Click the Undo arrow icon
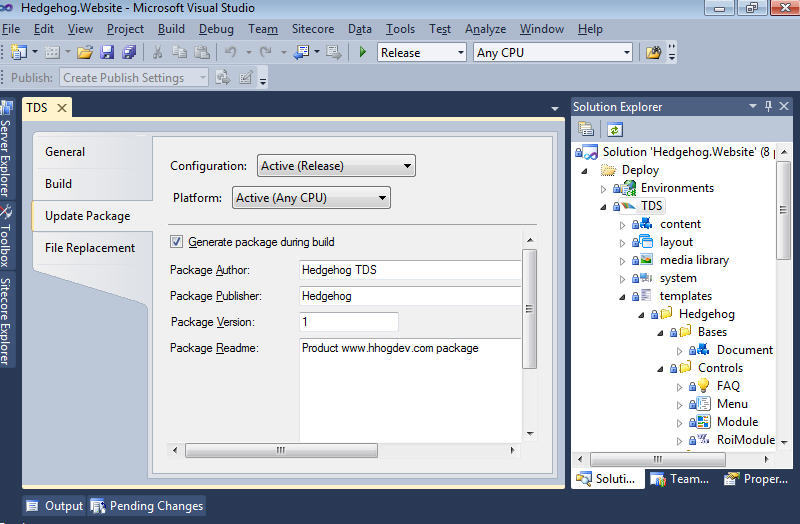The width and height of the screenshot is (800, 524). [231, 52]
